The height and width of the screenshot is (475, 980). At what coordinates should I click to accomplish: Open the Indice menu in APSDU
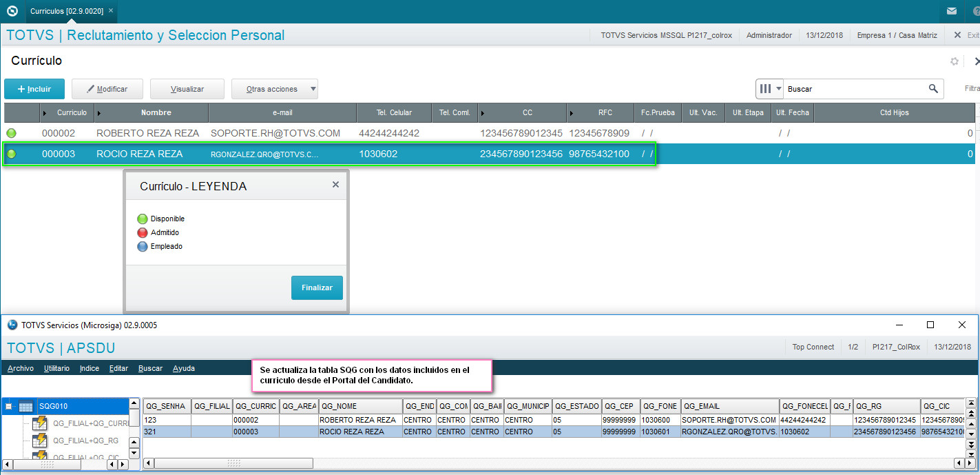point(90,368)
